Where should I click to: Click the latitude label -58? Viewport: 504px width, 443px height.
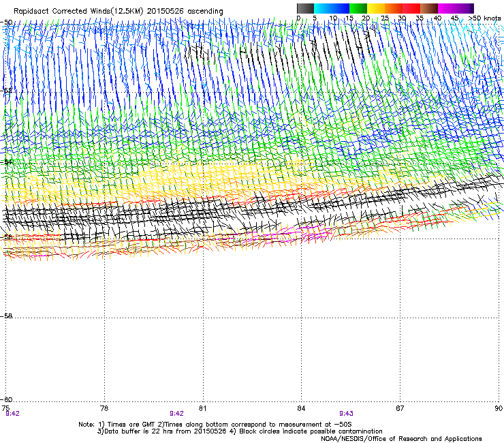[6, 316]
